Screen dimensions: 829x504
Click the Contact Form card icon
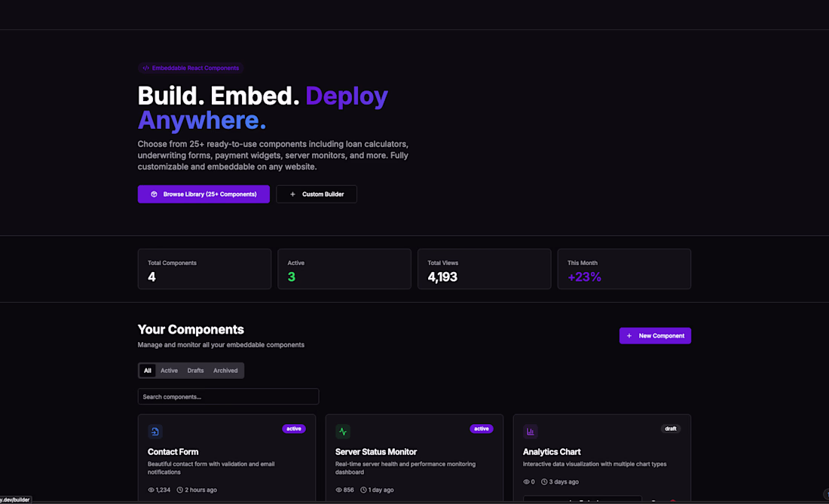pos(155,432)
